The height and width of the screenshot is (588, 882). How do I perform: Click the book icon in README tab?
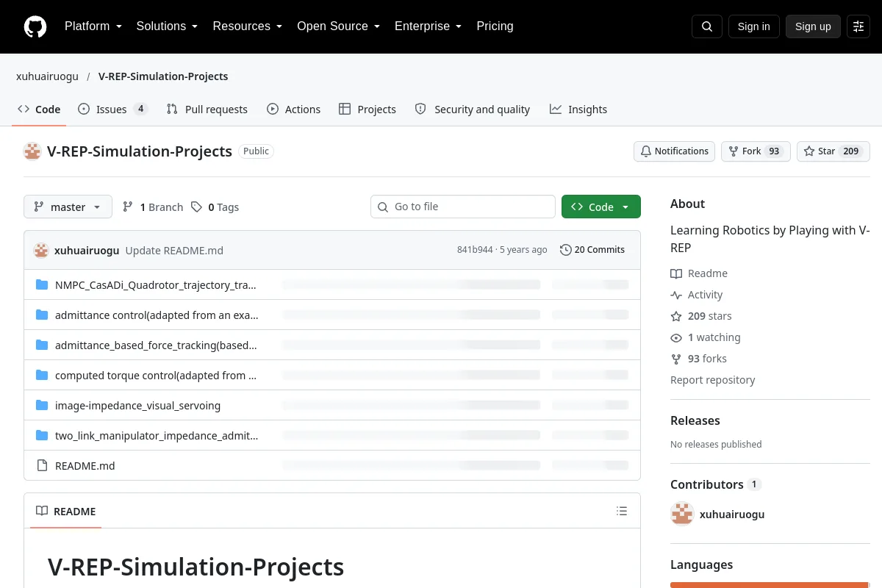pos(42,512)
